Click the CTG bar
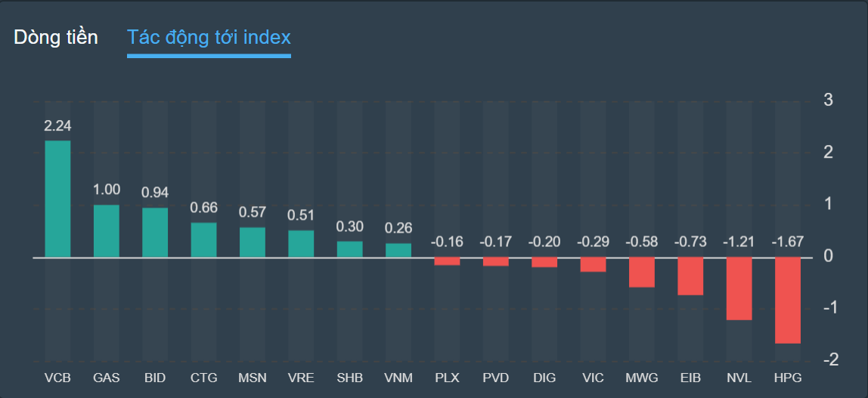Viewport: 868px width, 398px height. coord(203,240)
